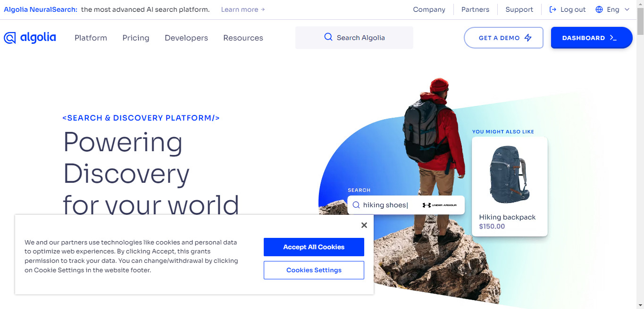Click the Algolia NeuralSearch banner link
This screenshot has width=644, height=309.
41,9
